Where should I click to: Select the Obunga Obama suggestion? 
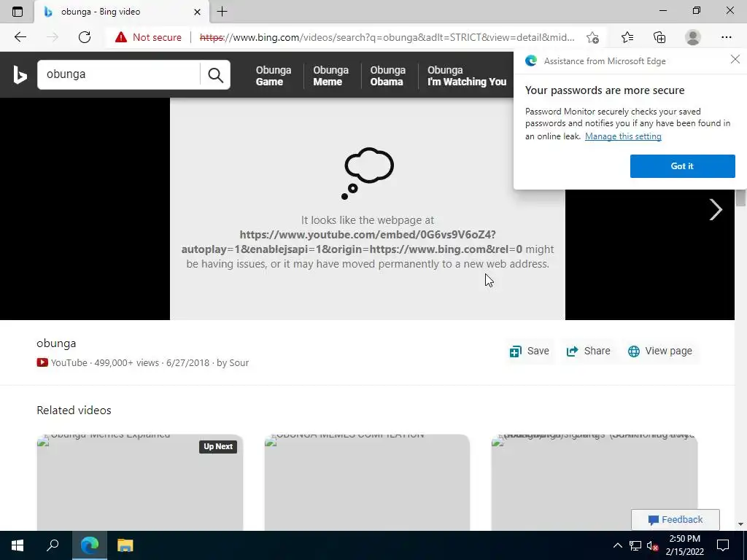pos(388,76)
